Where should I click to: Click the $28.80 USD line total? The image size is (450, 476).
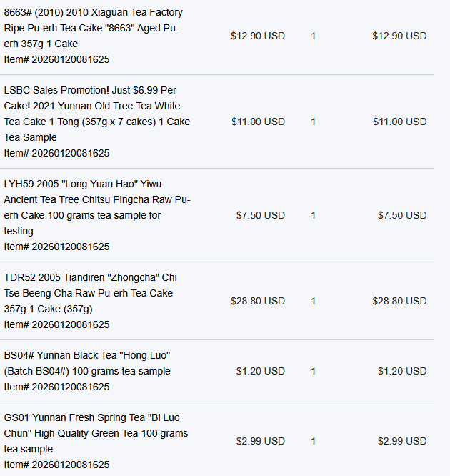point(399,301)
